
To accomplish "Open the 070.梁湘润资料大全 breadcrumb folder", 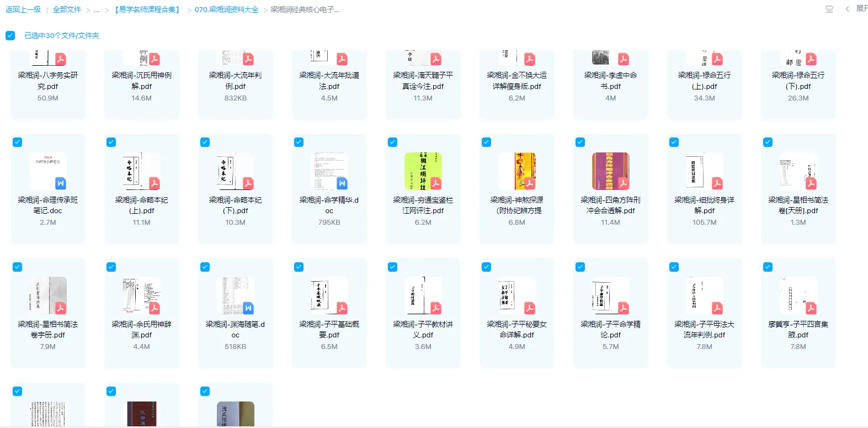I will pyautogui.click(x=226, y=9).
